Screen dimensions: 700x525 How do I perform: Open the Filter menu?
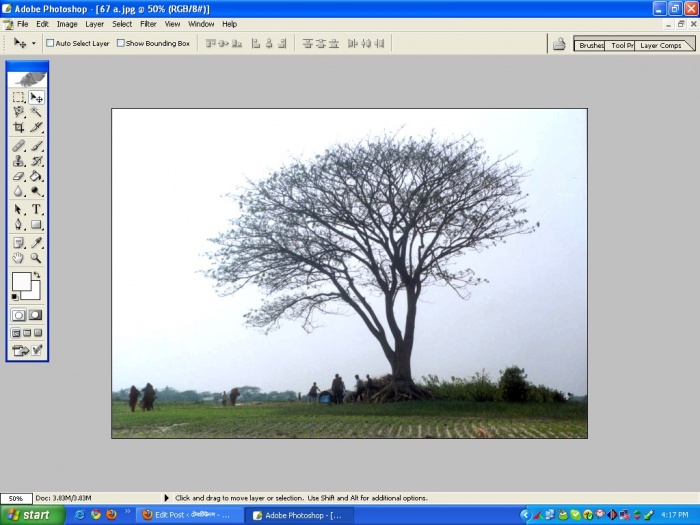[148, 24]
